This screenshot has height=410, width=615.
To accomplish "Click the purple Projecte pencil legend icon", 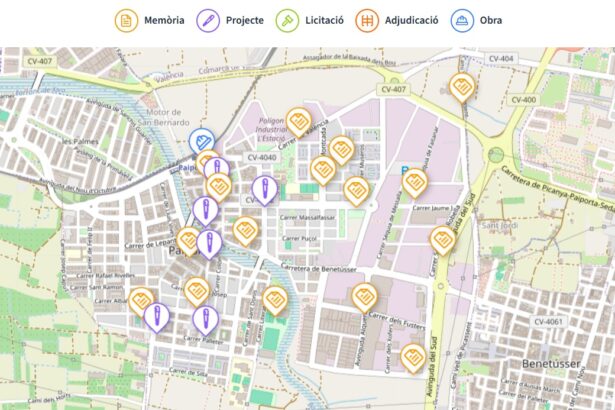I will click(x=209, y=20).
